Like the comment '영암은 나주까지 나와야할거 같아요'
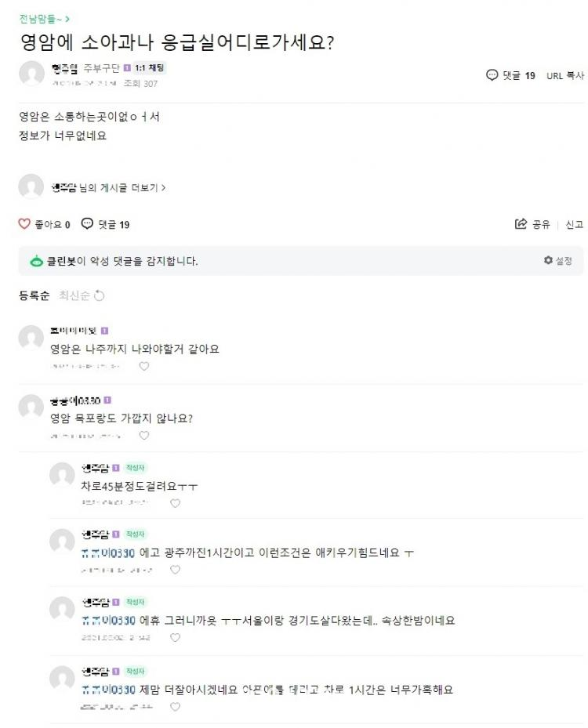Screen dimensions: 588x728 pos(144,366)
